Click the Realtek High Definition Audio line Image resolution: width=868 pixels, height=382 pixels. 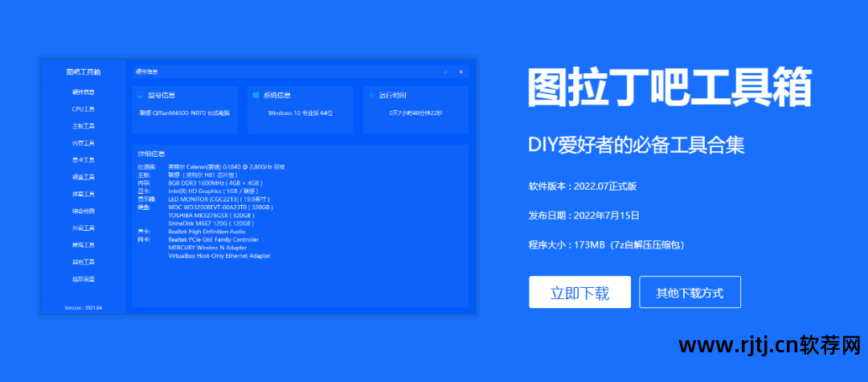pyautogui.click(x=207, y=232)
